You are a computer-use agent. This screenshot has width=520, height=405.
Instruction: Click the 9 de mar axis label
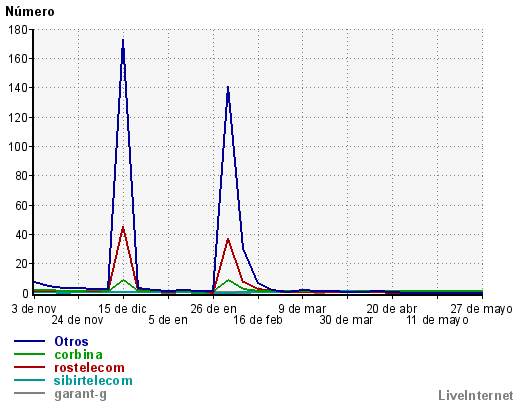[x=302, y=309]
